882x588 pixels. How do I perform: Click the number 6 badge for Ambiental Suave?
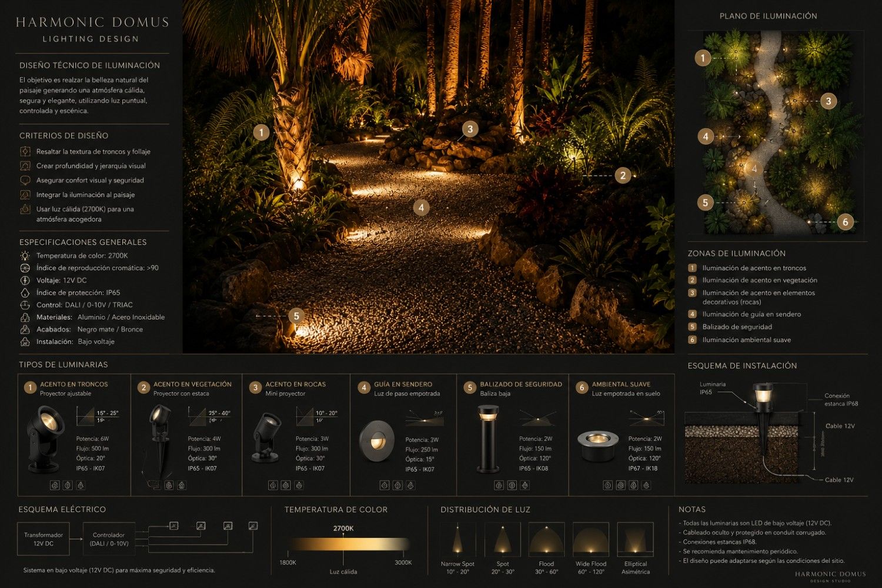[x=582, y=387]
